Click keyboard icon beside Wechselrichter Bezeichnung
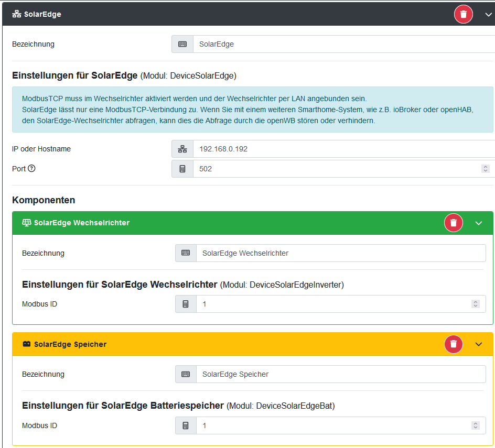This screenshot has height=448, width=495. pyautogui.click(x=186, y=253)
